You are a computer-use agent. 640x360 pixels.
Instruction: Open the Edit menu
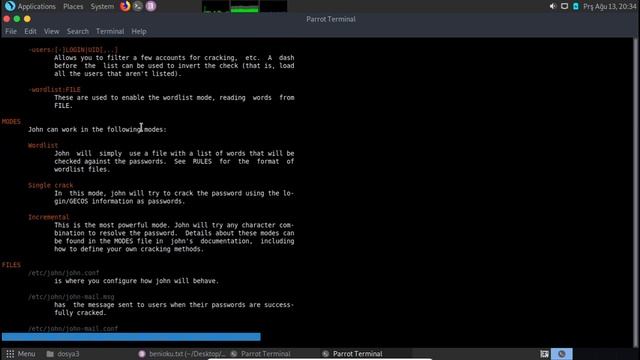pos(30,31)
